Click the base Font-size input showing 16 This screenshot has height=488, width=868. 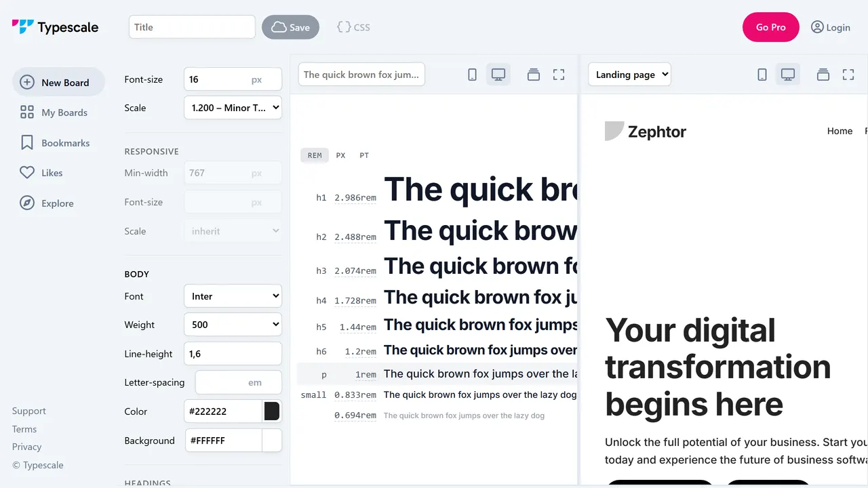point(233,79)
